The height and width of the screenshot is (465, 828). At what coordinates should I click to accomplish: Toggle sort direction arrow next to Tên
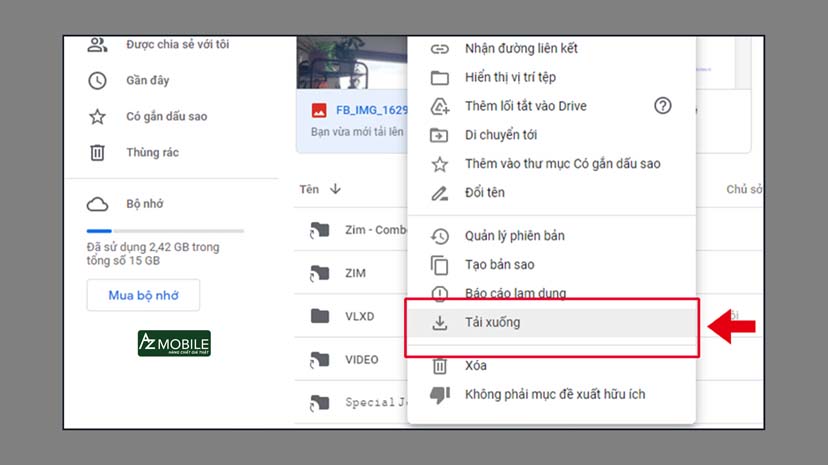(336, 189)
